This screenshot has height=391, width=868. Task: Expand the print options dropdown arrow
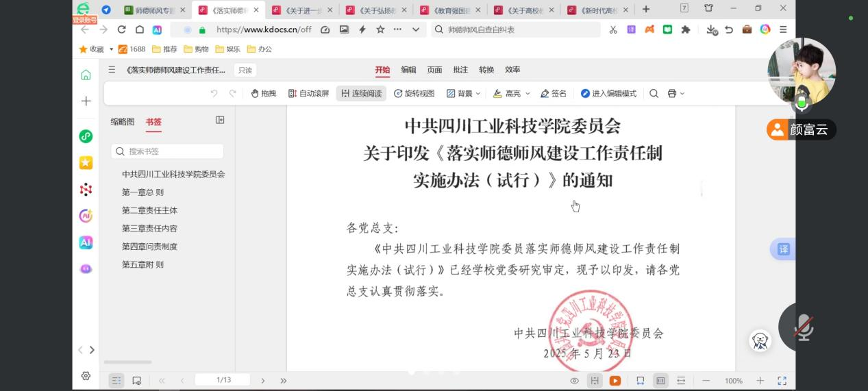(682, 94)
